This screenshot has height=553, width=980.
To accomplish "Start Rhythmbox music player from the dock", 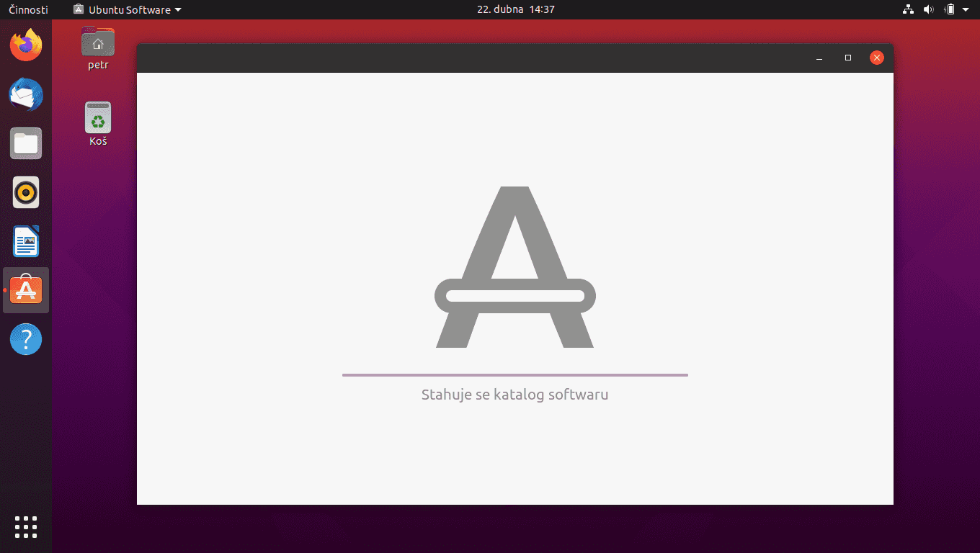I will [x=26, y=192].
